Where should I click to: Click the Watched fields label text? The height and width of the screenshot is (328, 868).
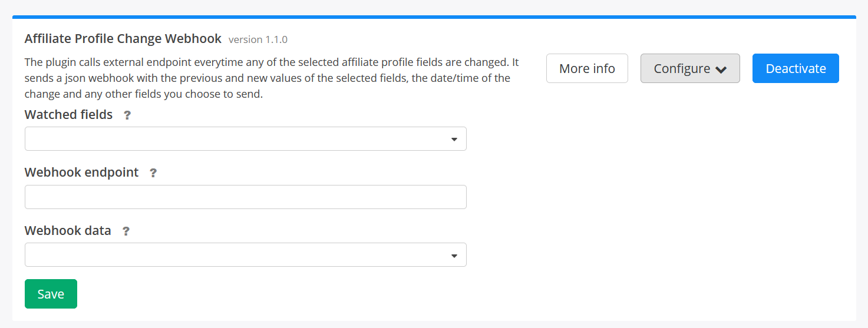[68, 115]
